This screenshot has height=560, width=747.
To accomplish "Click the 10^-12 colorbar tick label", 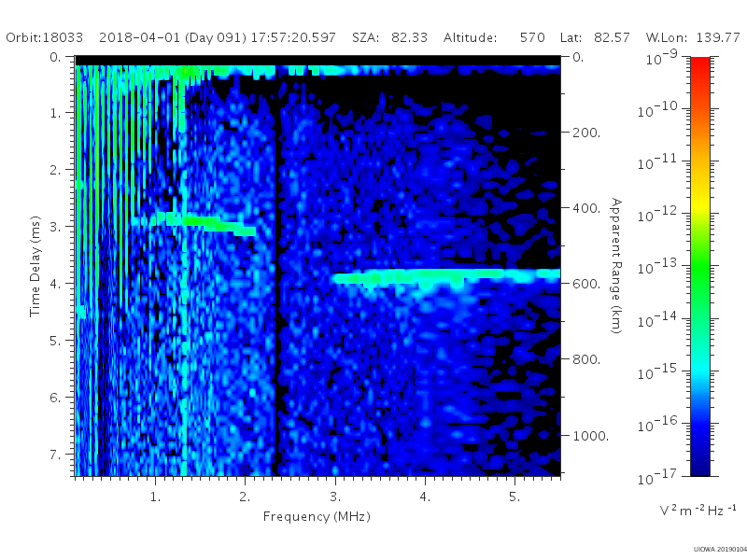I will (657, 215).
